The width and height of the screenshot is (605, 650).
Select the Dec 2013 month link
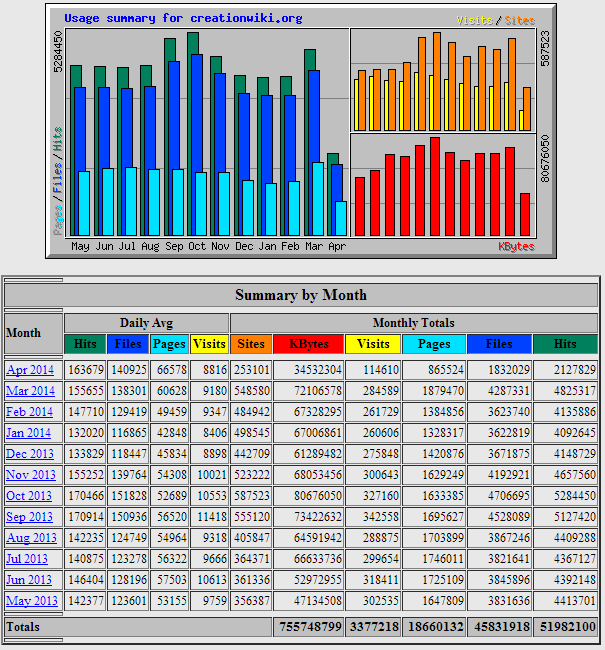click(30, 454)
